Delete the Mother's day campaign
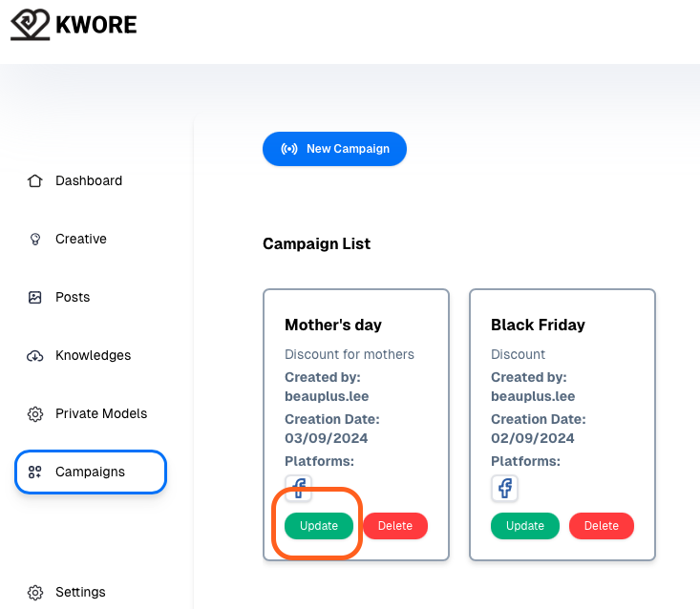 [395, 526]
